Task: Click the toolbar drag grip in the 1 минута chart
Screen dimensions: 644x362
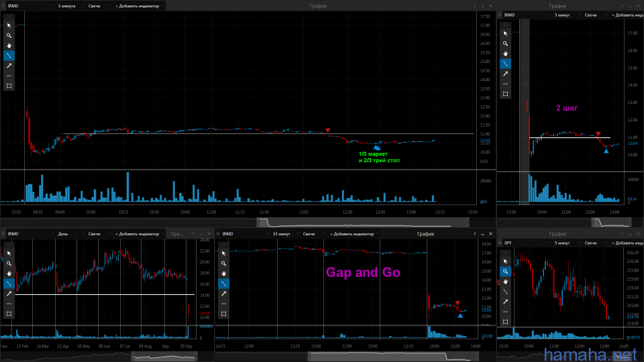Action: [x=9, y=17]
